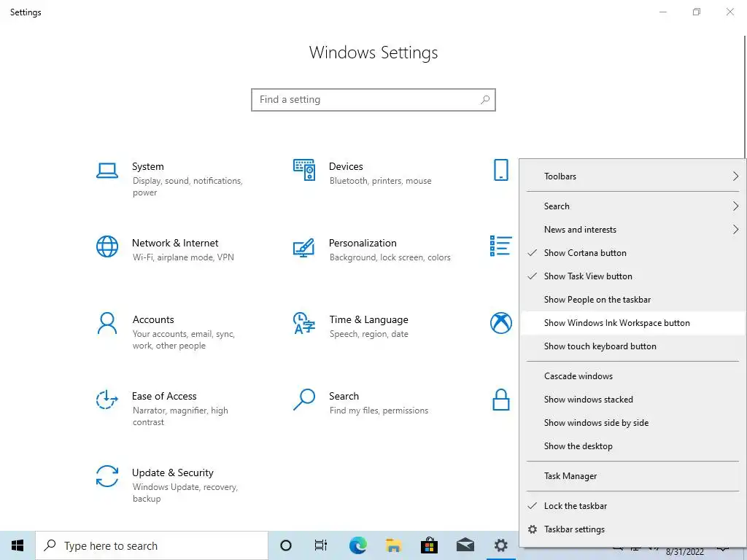Click the gear icon beside Taskbar settings
747x560 pixels.
(x=533, y=529)
